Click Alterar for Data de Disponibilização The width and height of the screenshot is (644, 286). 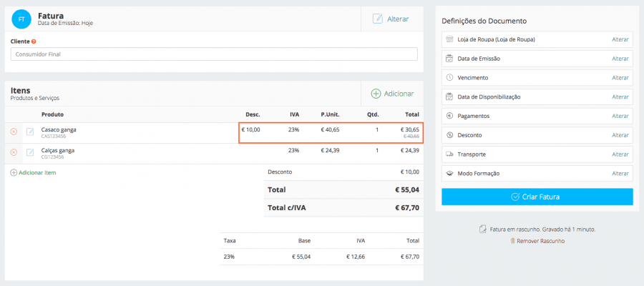tap(620, 97)
